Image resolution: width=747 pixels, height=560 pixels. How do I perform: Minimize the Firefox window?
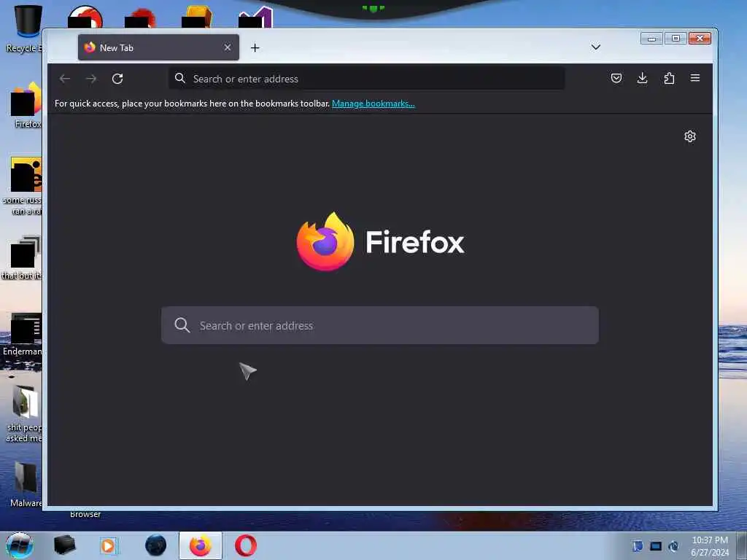[651, 38]
